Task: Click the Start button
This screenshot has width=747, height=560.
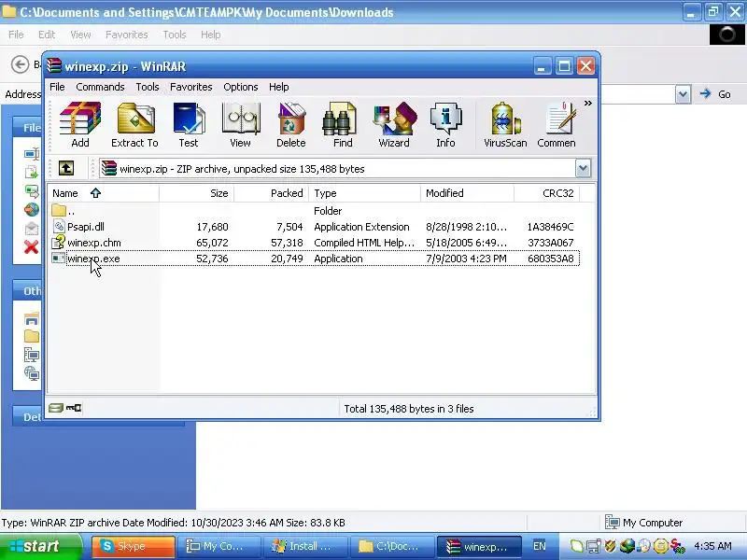Action: 41,546
